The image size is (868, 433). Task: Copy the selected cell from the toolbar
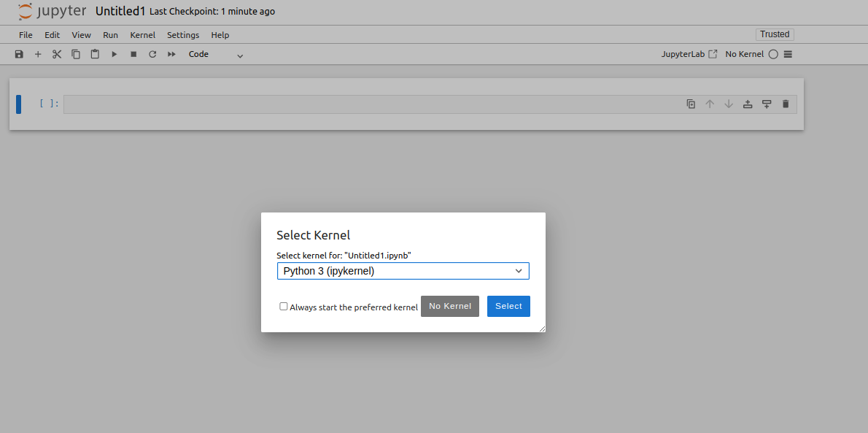(x=76, y=54)
